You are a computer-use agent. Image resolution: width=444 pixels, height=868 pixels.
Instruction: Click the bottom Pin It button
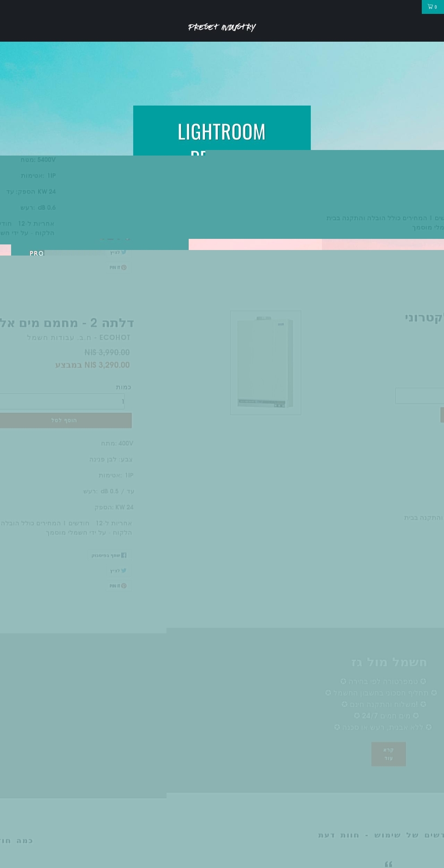(x=118, y=586)
